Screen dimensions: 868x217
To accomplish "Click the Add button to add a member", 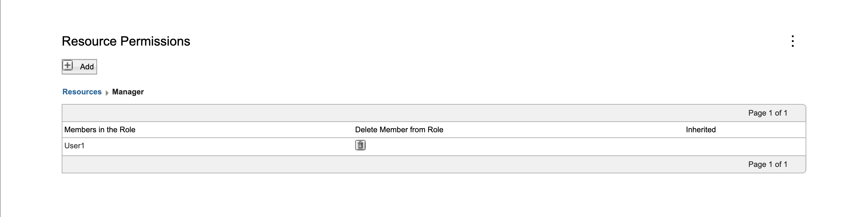I will [79, 66].
